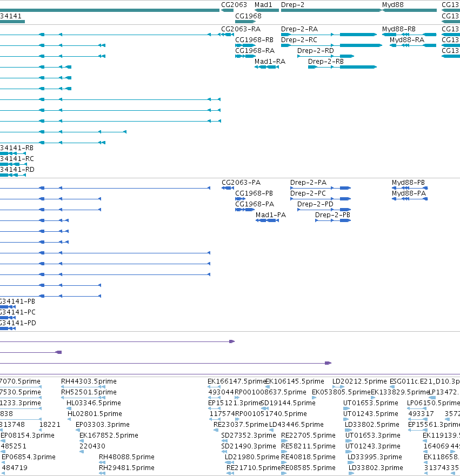The height and width of the screenshot is (476, 460).
Task: Click EST label LD43446.5prime
Action: coord(296,425)
